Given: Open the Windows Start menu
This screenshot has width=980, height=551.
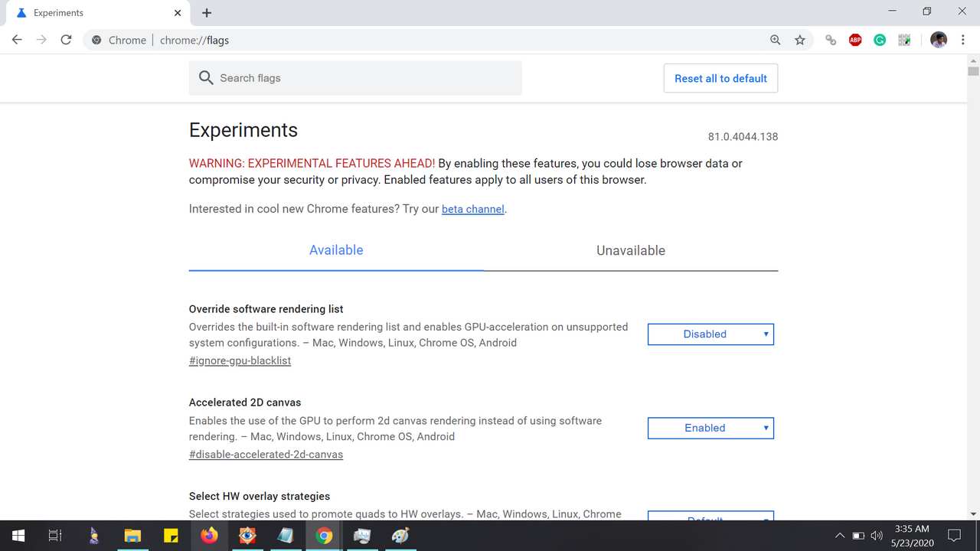Looking at the screenshot, I should pyautogui.click(x=18, y=536).
